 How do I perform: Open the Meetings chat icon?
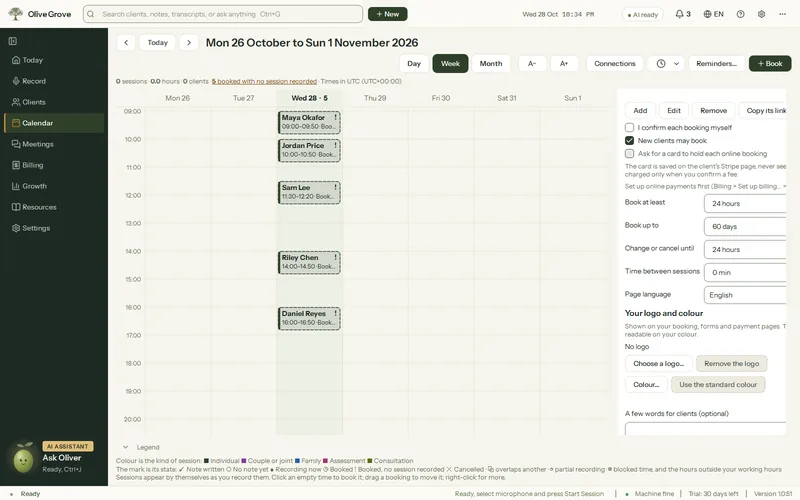click(16, 144)
